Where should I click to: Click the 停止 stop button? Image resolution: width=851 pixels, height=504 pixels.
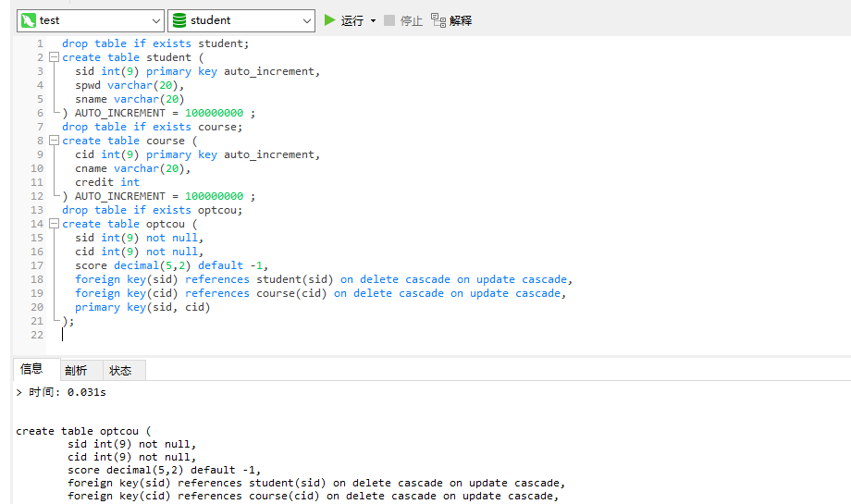(402, 20)
